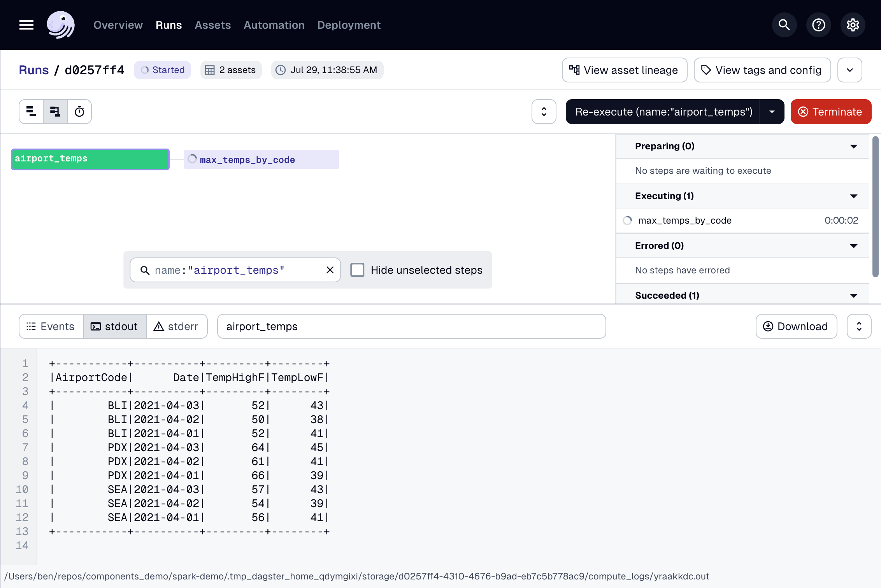Enable Hide unselected steps checkbox
Screen dimensions: 881x588
[357, 270]
